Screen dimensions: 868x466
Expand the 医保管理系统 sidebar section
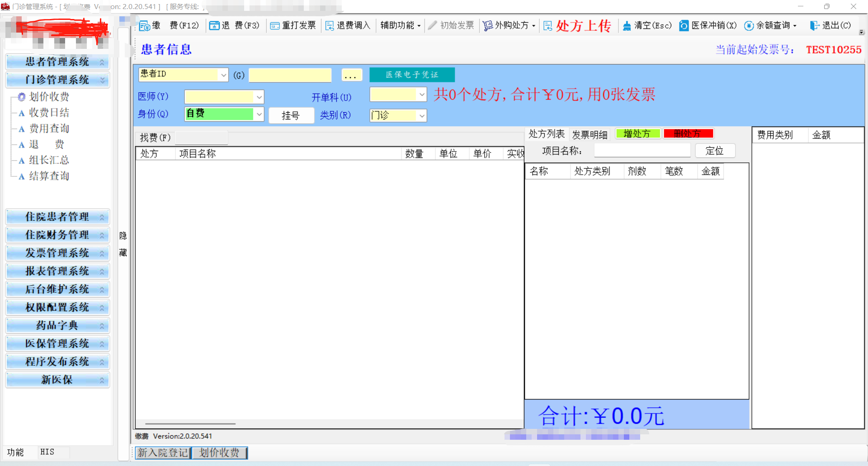tap(57, 344)
